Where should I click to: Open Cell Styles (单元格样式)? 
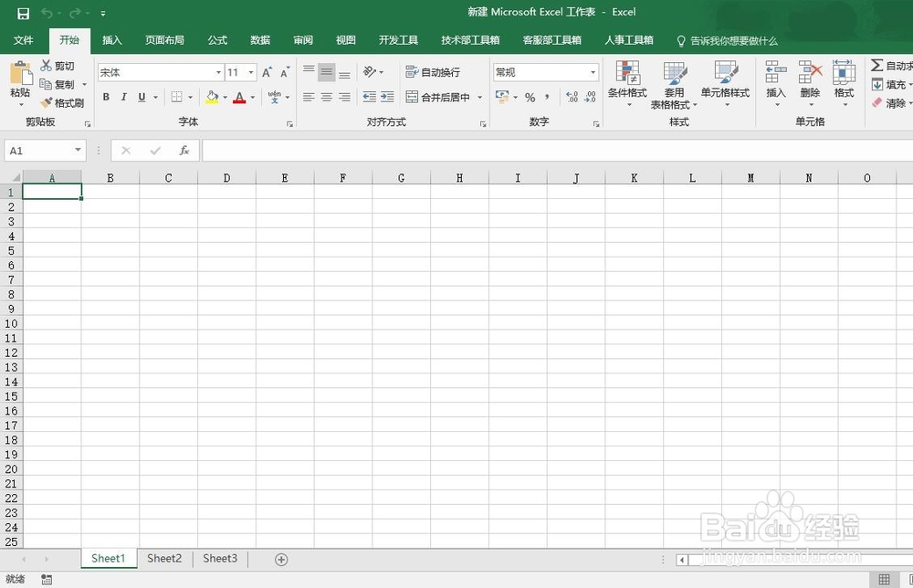pyautogui.click(x=725, y=83)
